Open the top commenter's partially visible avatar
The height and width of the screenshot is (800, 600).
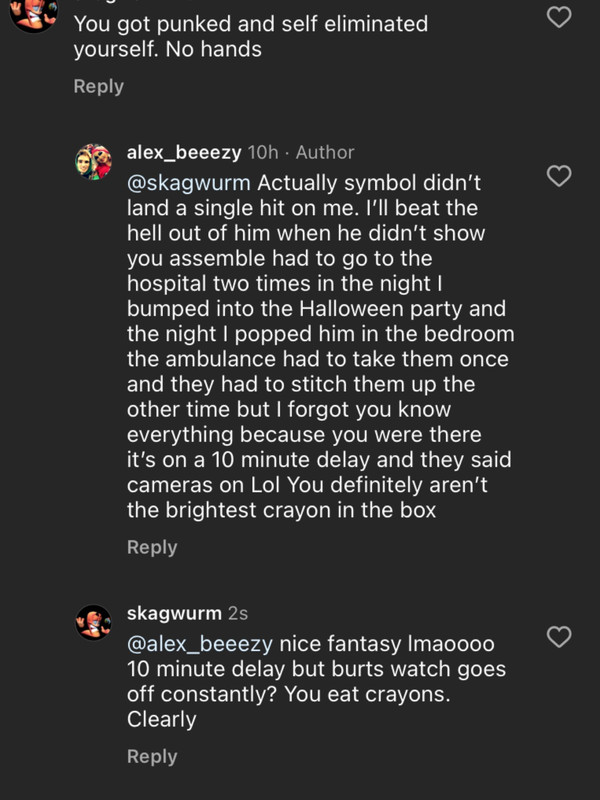point(34,15)
